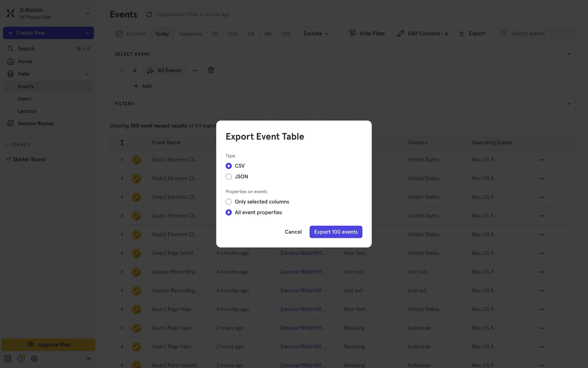Click the refresh icon next to Events title

tap(149, 14)
